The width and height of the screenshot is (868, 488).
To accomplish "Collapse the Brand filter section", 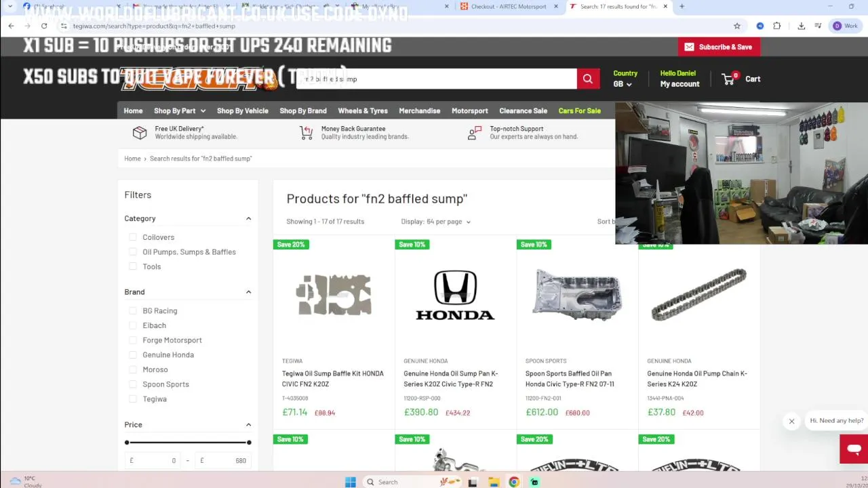I will point(248,291).
